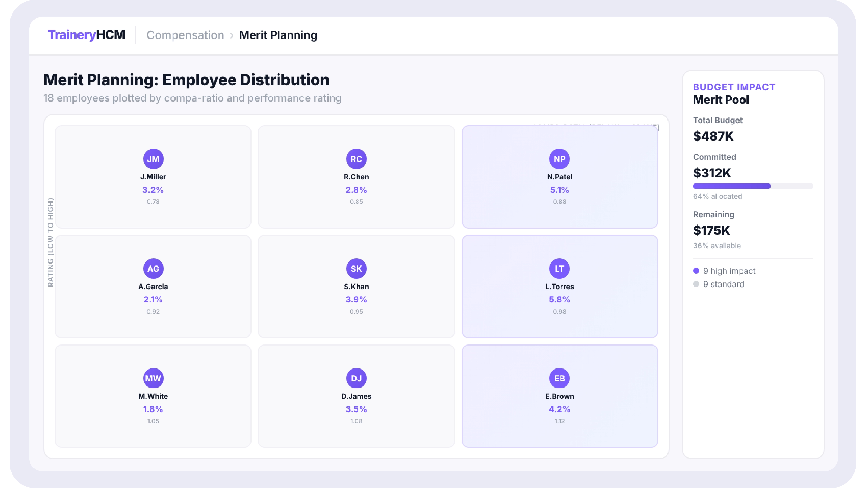Click D.James's 3.5% merit value
Screen dimensions: 868x488
tap(356, 409)
